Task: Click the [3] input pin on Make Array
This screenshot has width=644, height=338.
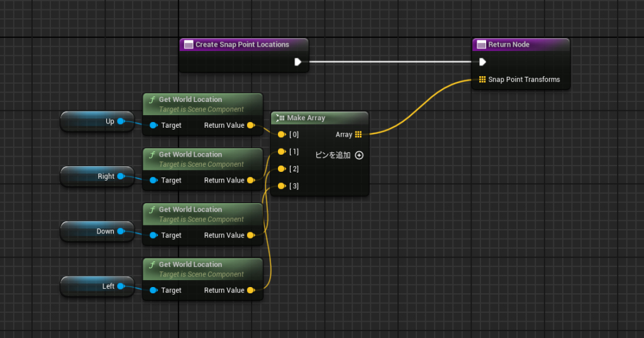Action: pos(281,186)
